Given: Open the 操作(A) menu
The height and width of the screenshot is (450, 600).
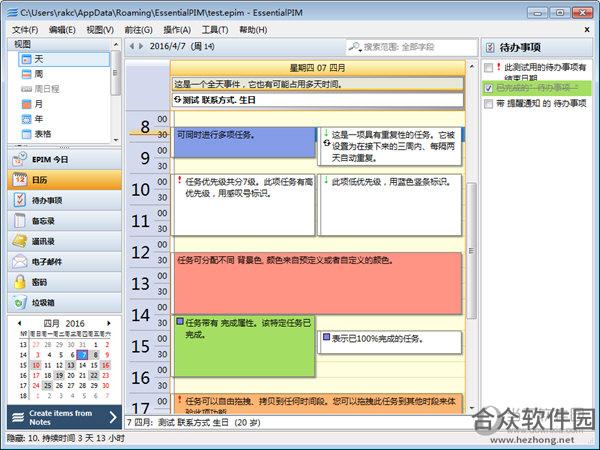Looking at the screenshot, I should pos(177,30).
